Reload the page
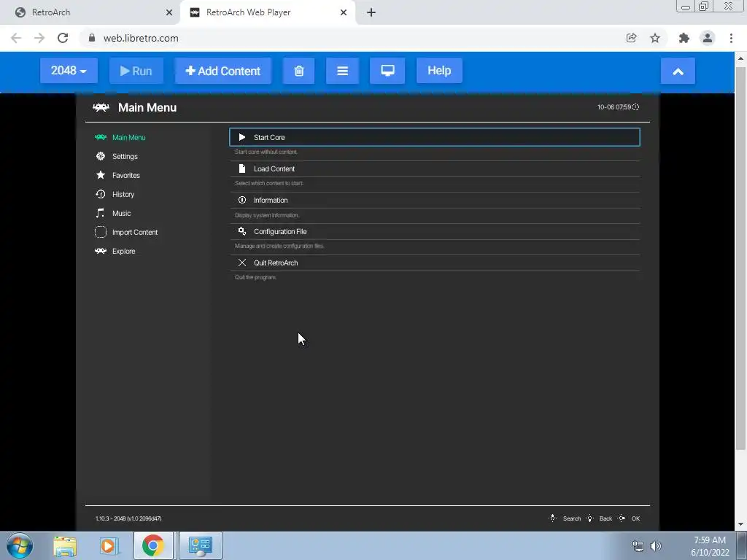The width and height of the screenshot is (747, 560). coord(63,38)
